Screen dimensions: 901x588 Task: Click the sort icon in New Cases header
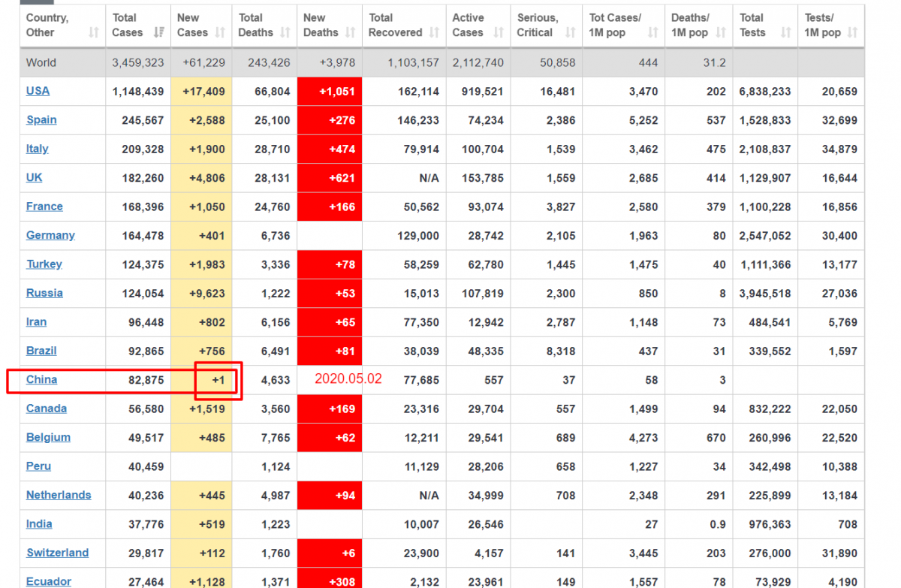pos(220,32)
